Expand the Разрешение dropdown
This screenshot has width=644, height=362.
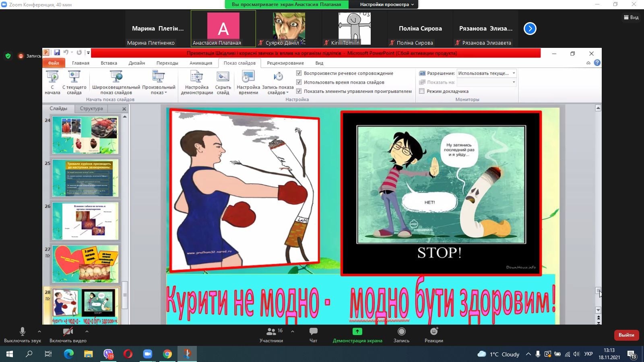pyautogui.click(x=514, y=73)
